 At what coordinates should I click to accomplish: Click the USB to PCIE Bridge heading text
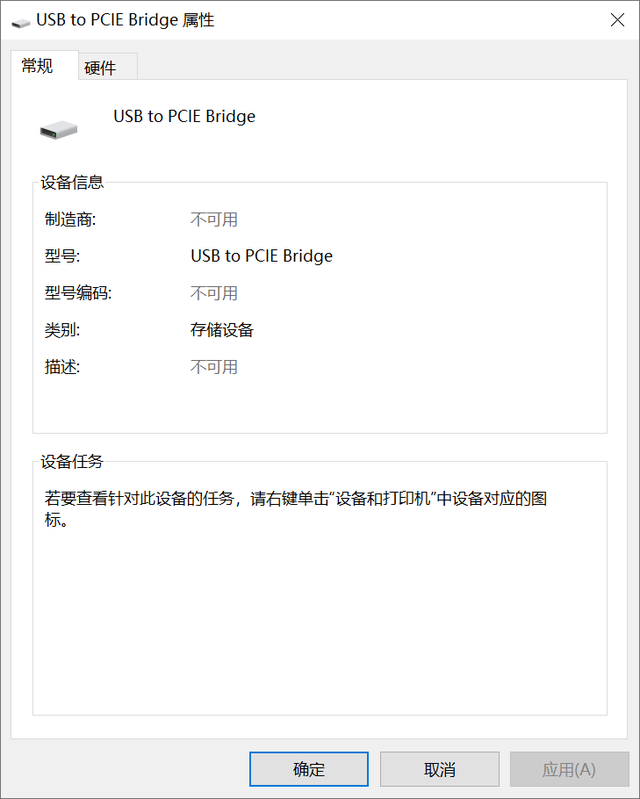click(x=184, y=117)
